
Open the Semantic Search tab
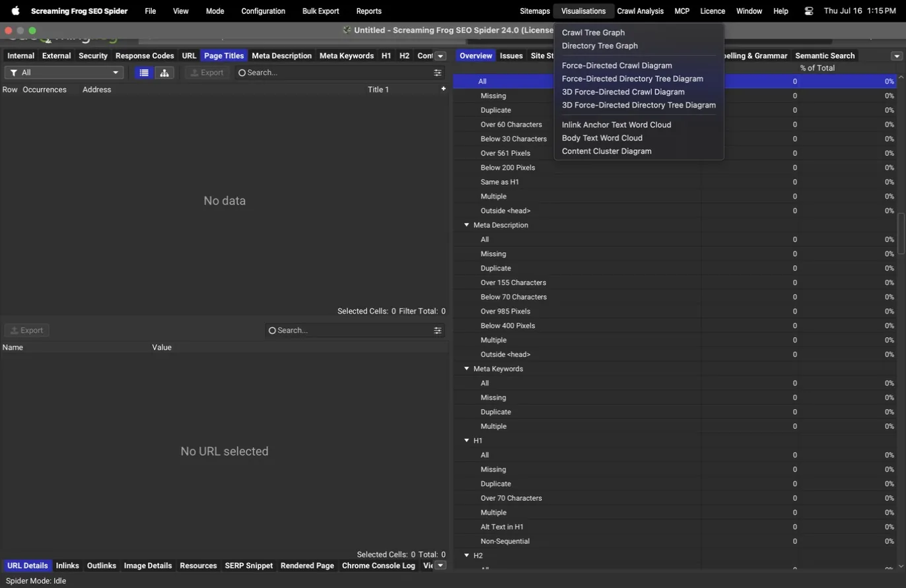825,56
